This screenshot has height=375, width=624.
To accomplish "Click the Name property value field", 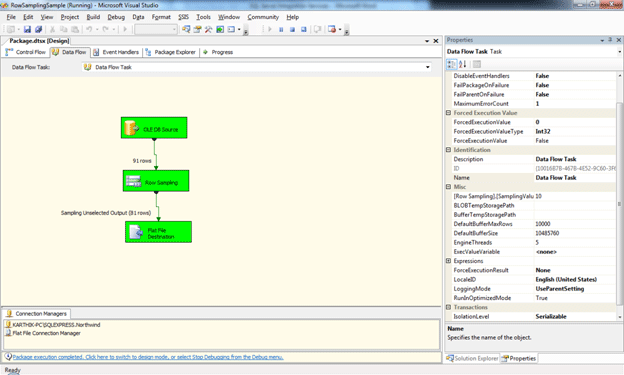I will pos(575,178).
